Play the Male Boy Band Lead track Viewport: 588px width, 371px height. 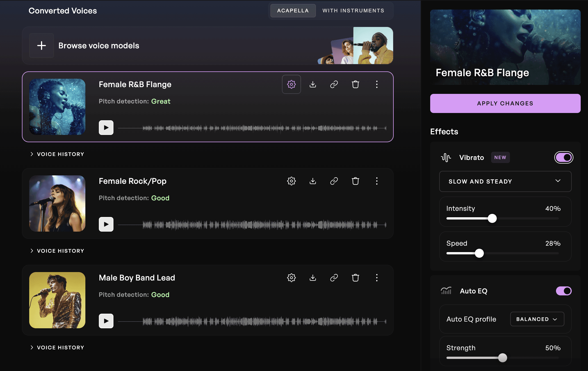pyautogui.click(x=106, y=321)
